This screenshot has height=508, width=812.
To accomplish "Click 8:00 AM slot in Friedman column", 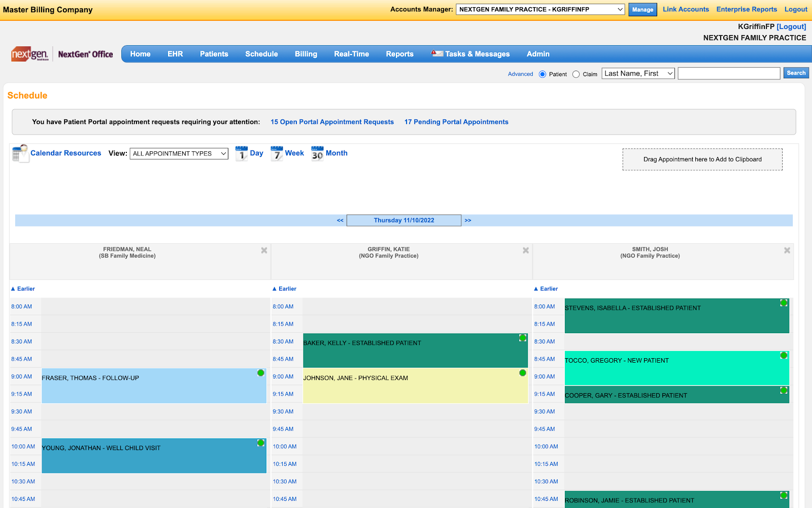I will pos(155,306).
